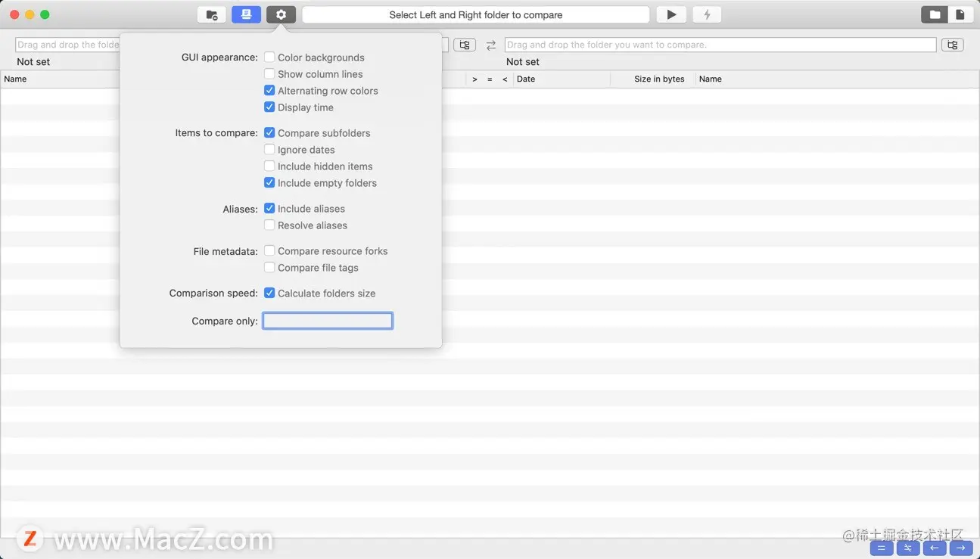Image resolution: width=980 pixels, height=559 pixels.
Task: Toggle the equal items filter at bottom
Action: point(881,548)
